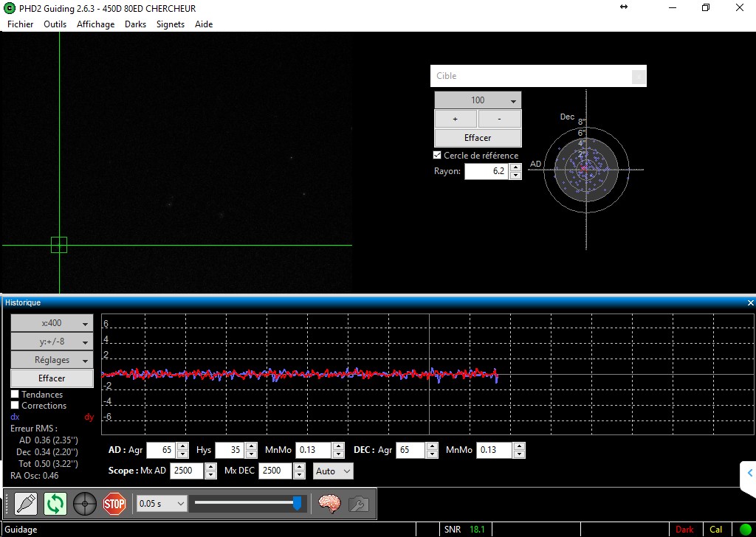Image resolution: width=756 pixels, height=537 pixels.
Task: Click Effacer button in the Cible panel
Action: click(x=478, y=138)
